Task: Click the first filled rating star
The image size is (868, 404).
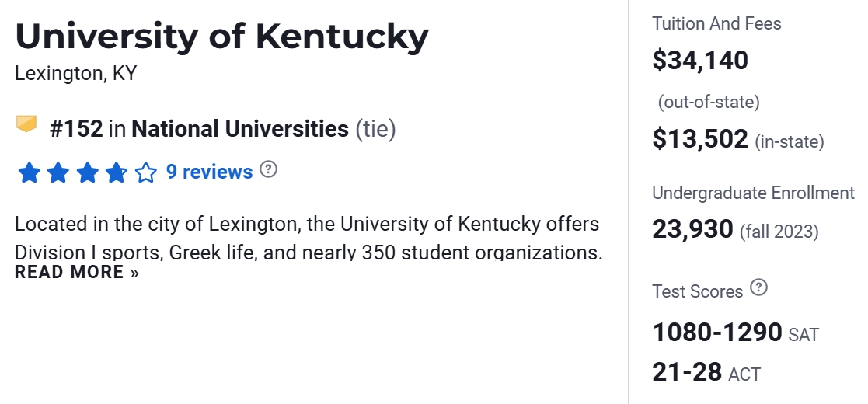Action: (x=29, y=172)
